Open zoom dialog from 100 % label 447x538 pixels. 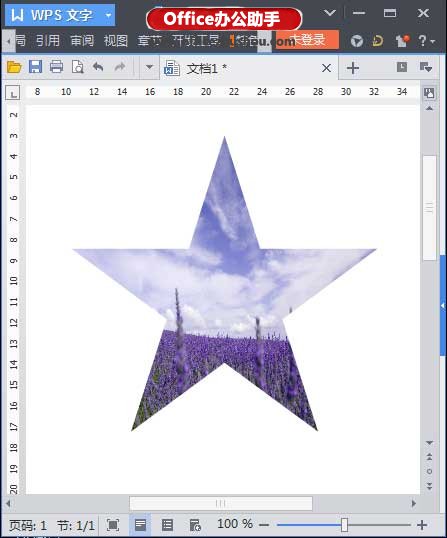(x=235, y=524)
